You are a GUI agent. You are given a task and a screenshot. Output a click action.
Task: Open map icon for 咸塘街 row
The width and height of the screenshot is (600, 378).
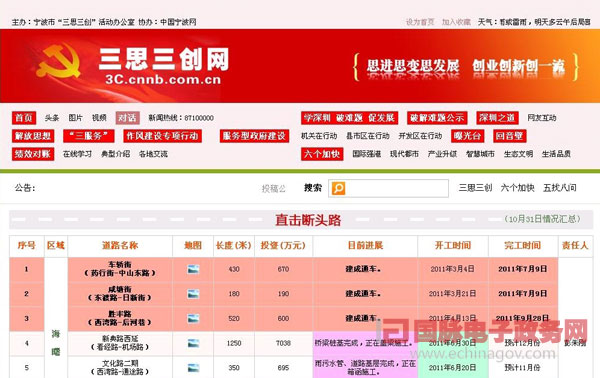tap(193, 294)
